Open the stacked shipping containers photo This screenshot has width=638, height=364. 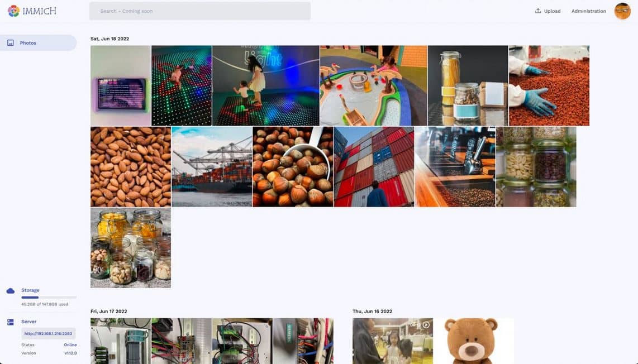pyautogui.click(x=374, y=167)
